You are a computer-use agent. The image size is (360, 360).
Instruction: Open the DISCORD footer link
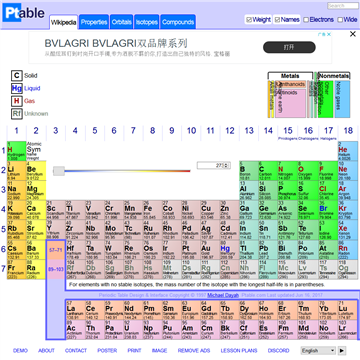279,351
